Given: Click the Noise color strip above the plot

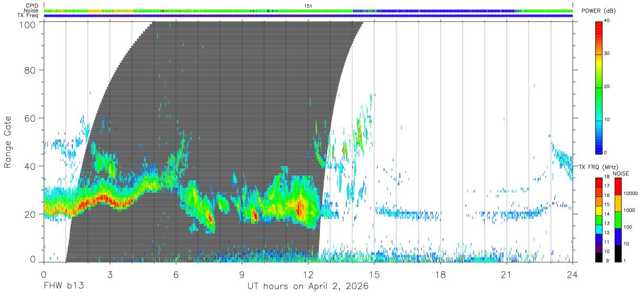Looking at the screenshot, I should coord(308,10).
